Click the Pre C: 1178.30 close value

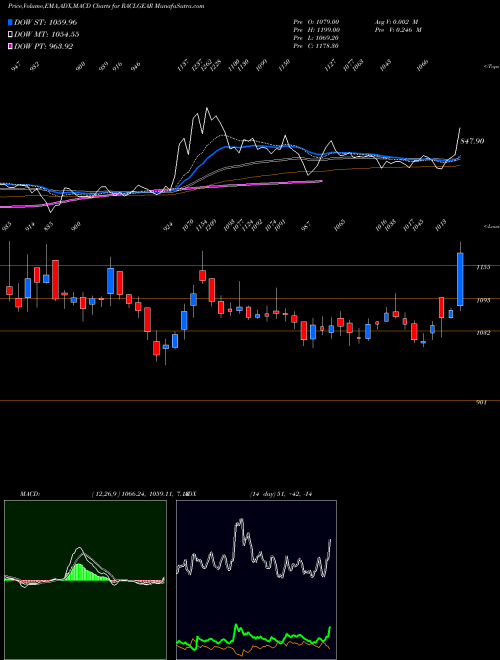pyautogui.click(x=316, y=46)
